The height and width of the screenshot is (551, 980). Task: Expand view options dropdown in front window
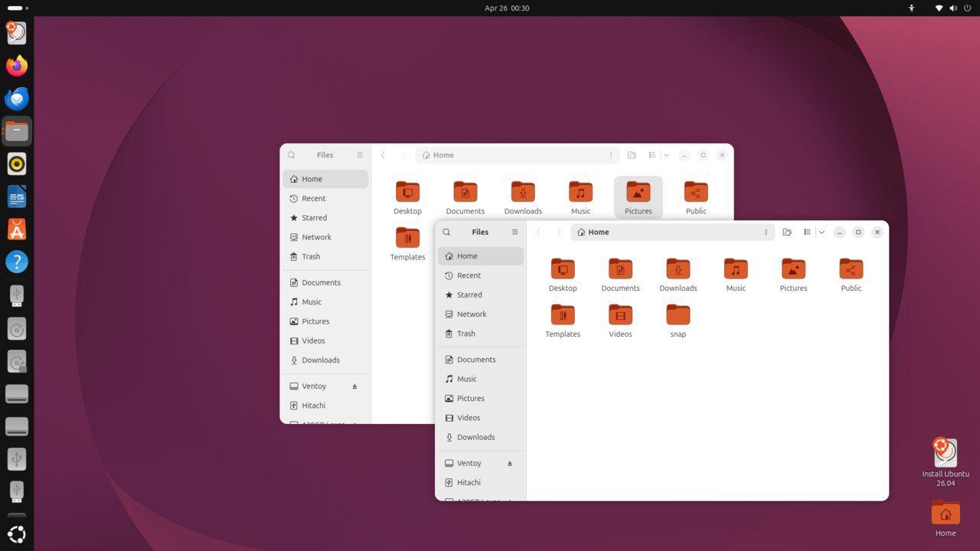pos(822,232)
